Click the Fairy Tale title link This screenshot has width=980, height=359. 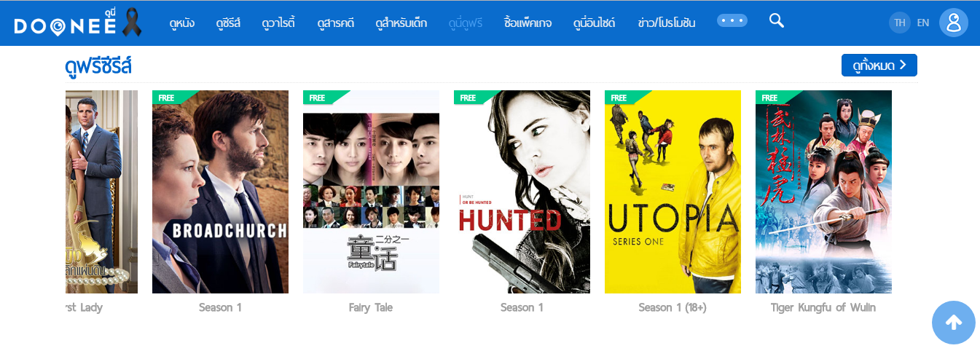(371, 307)
